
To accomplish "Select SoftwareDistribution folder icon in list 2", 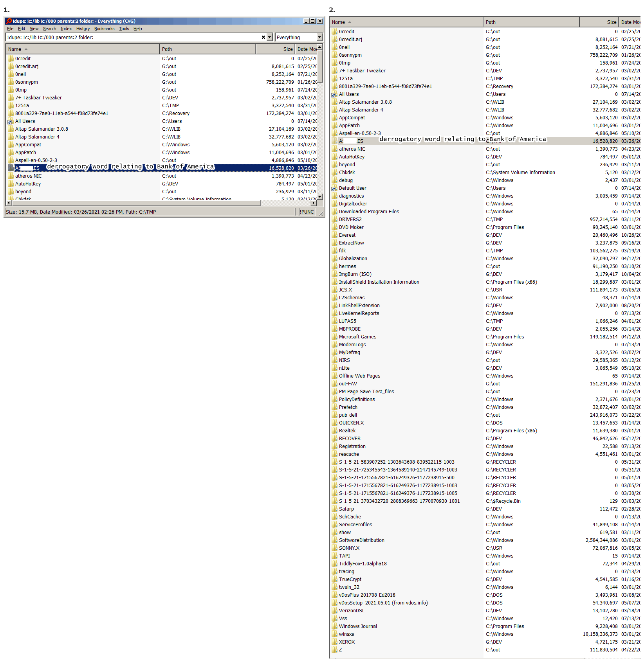I will click(x=334, y=540).
